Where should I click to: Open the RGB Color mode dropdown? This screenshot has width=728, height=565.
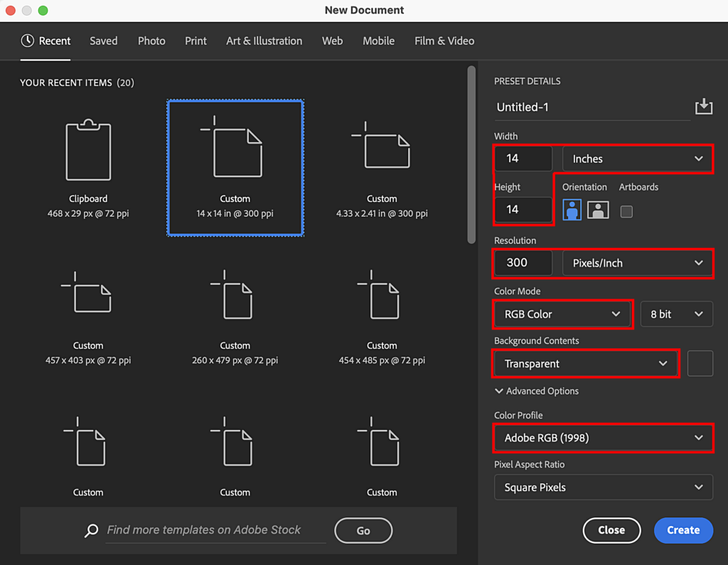point(562,313)
